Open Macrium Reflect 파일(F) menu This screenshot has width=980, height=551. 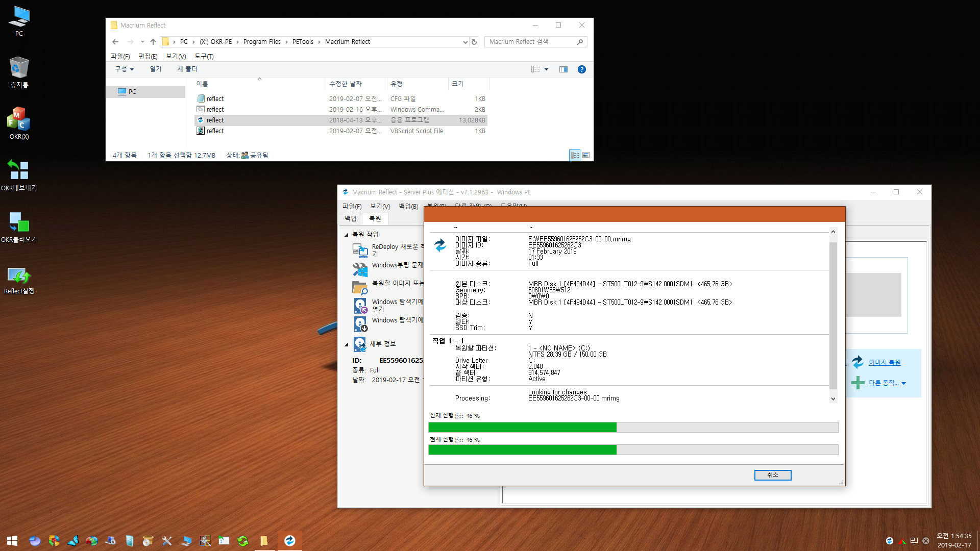(352, 206)
